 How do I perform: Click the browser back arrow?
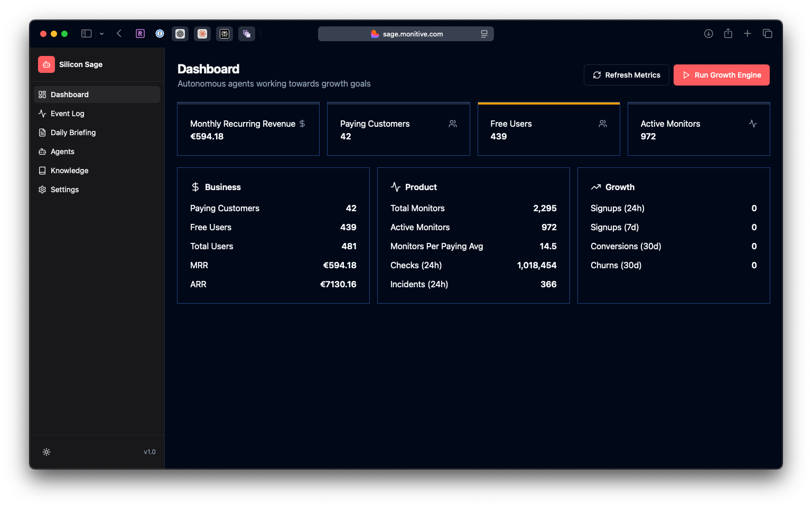tap(119, 33)
